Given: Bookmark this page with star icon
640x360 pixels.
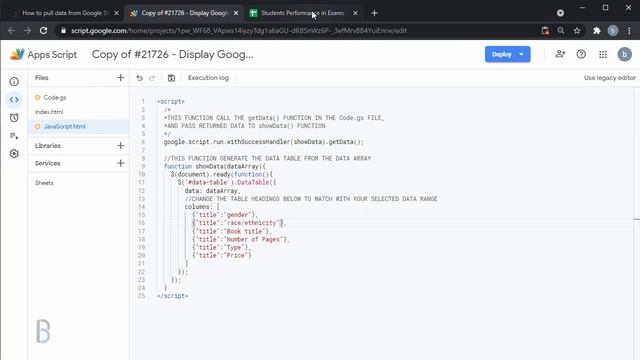Looking at the screenshot, I should [577, 31].
